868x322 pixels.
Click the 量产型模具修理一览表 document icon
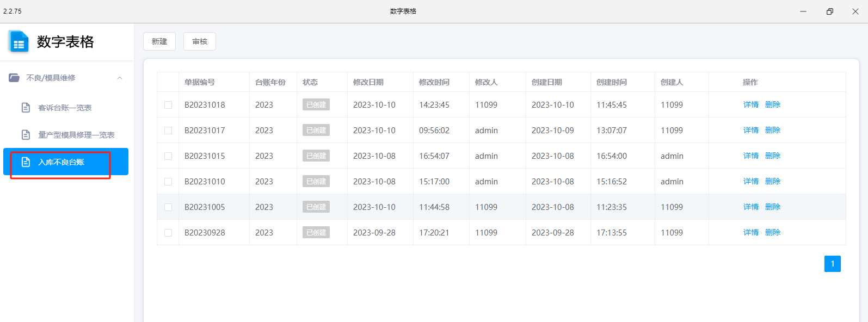(x=26, y=135)
